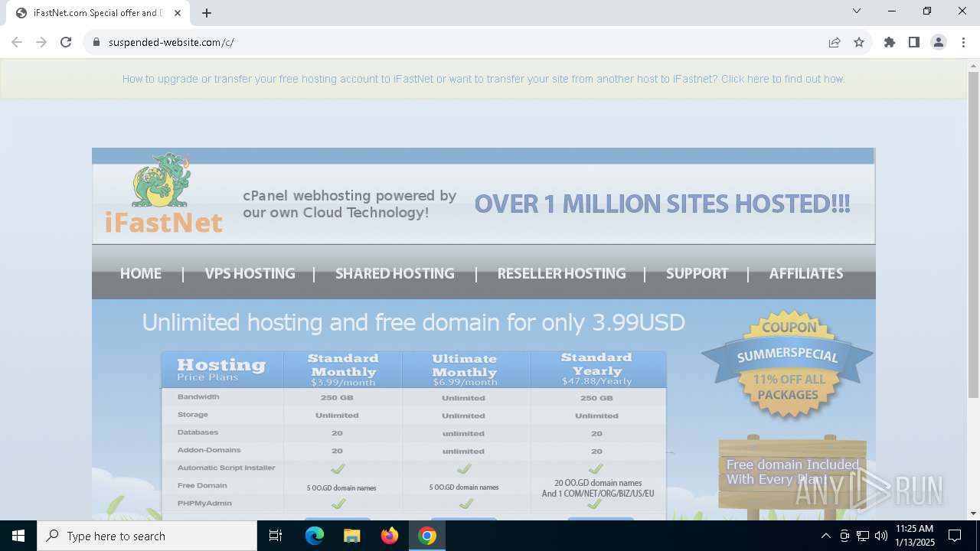Screen dimensions: 980x551
Task: Click the Standard Yearly plan header
Action: (x=596, y=370)
